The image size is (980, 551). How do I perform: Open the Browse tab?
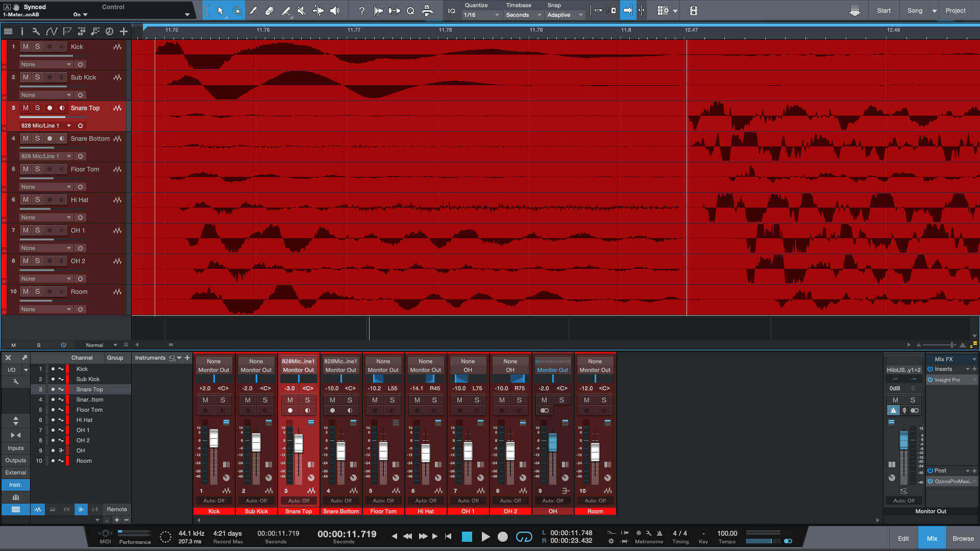(x=963, y=538)
